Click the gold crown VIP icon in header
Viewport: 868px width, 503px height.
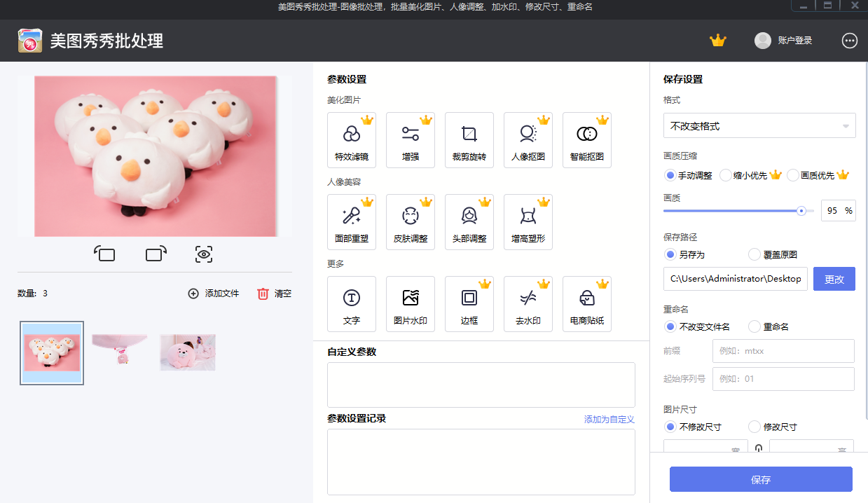click(718, 41)
